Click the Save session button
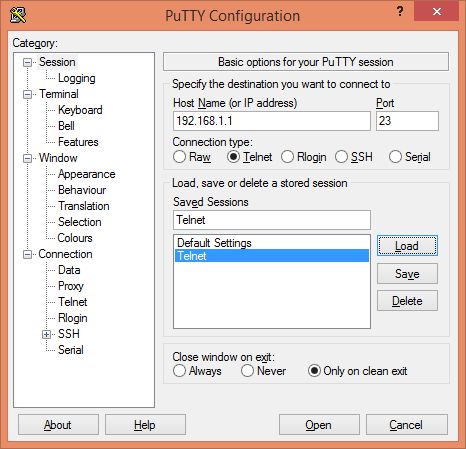 [x=407, y=274]
